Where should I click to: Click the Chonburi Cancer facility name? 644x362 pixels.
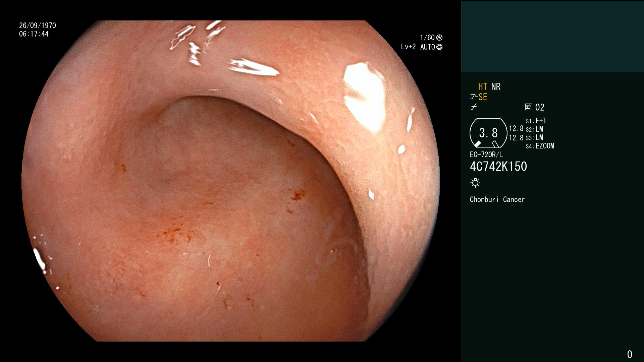[497, 199]
